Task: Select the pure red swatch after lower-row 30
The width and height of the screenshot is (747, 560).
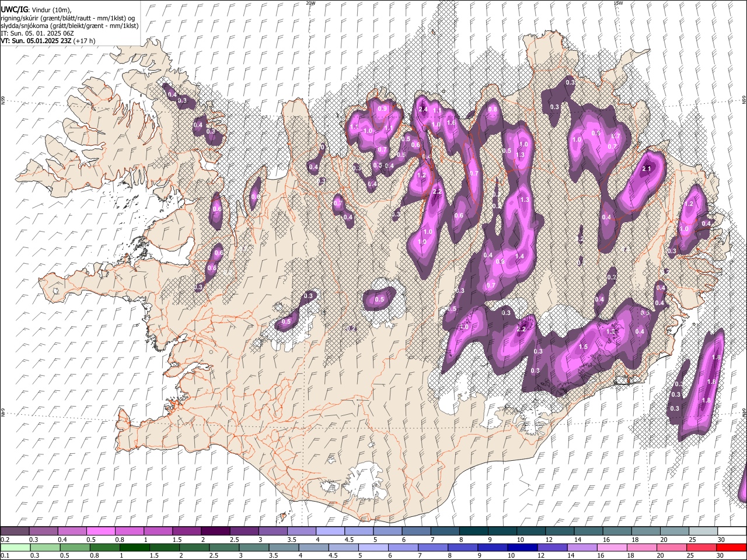Action: [x=732, y=547]
